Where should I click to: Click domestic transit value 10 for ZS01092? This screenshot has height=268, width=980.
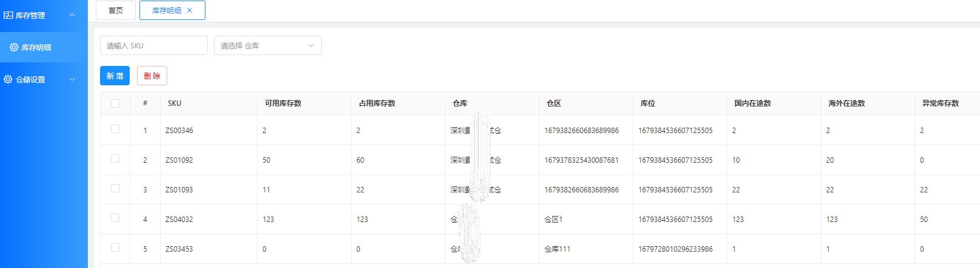[736, 160]
